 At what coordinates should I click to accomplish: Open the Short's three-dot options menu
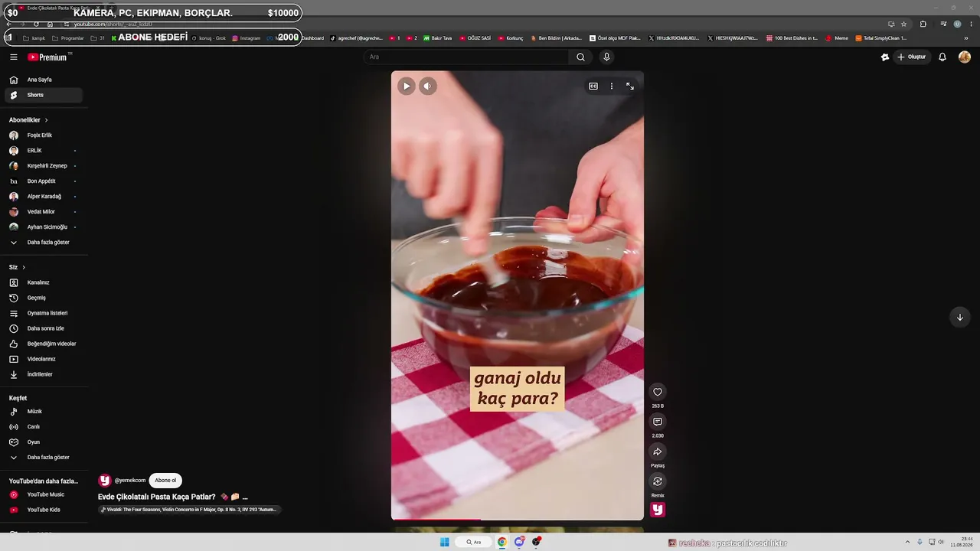pos(612,86)
